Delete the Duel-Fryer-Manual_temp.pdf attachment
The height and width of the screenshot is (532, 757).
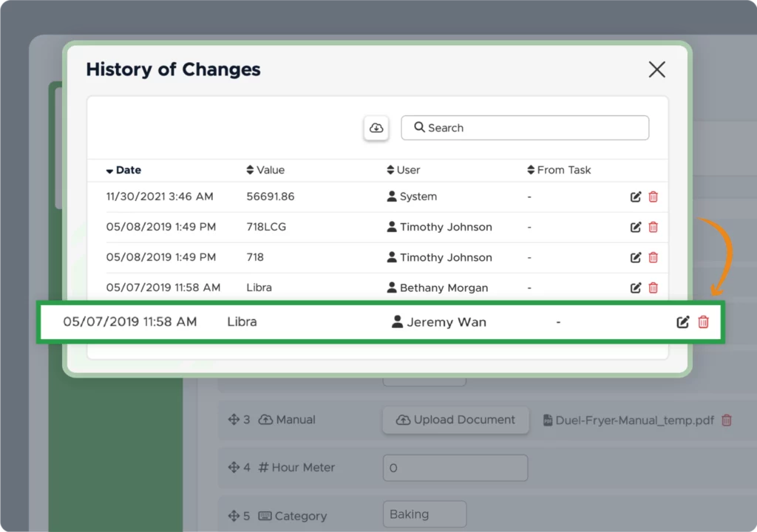[x=726, y=420]
